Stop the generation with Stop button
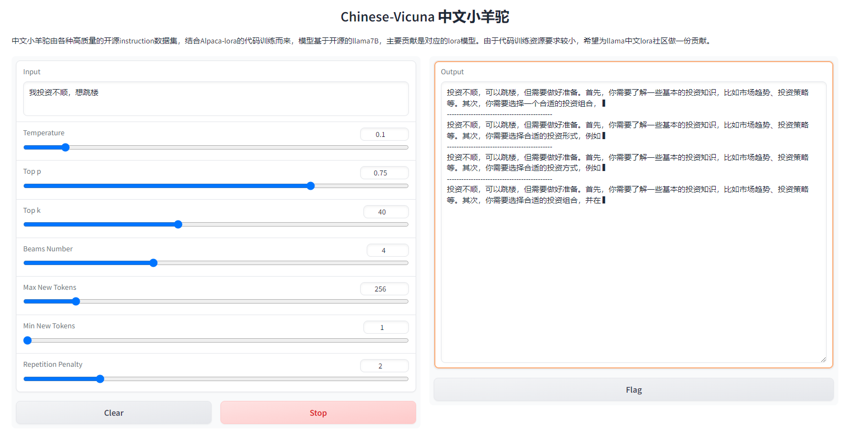Screen dimensions: 868x446 (x=318, y=412)
